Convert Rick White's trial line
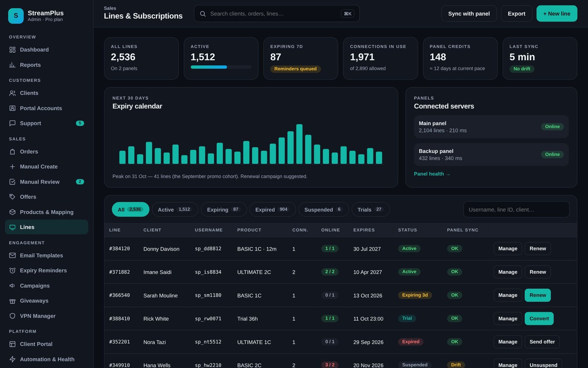 539,319
